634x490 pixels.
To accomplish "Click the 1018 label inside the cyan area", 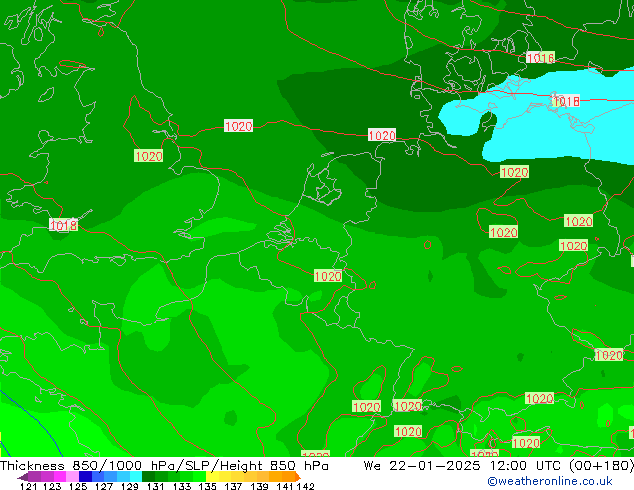I will (565, 101).
